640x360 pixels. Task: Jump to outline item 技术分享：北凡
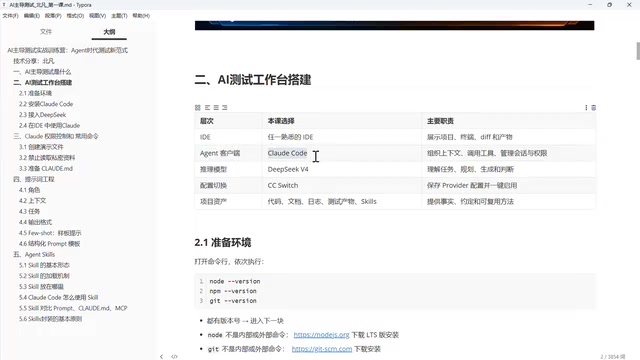point(33,61)
